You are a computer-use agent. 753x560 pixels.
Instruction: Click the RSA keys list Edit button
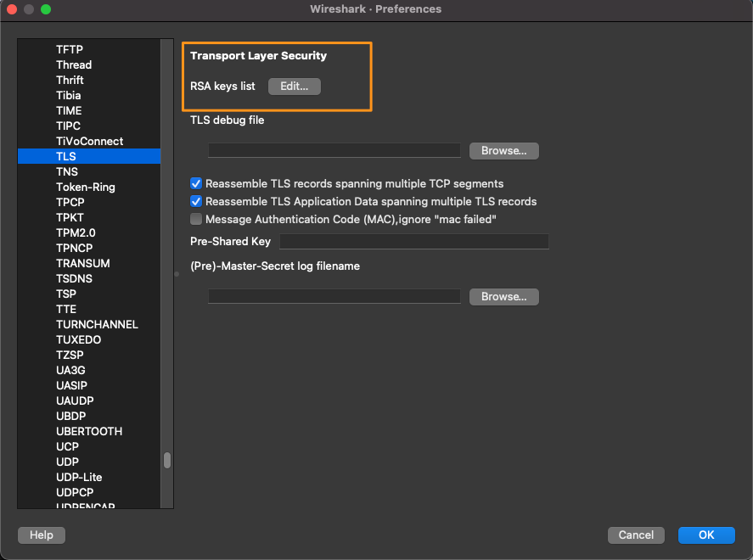(x=294, y=87)
